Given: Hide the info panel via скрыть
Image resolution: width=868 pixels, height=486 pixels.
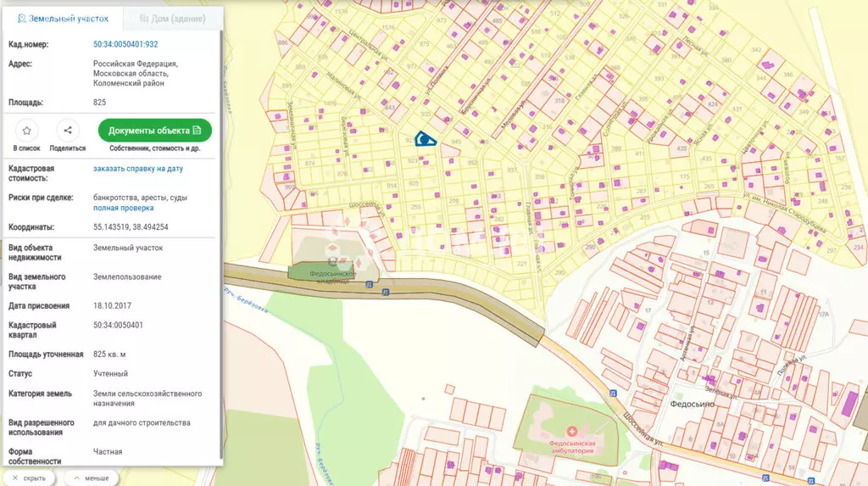Looking at the screenshot, I should click(x=29, y=478).
